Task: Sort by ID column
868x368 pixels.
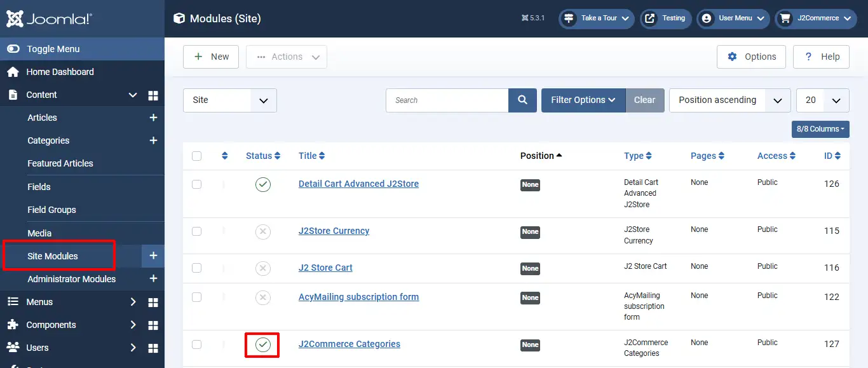Action: (832, 156)
